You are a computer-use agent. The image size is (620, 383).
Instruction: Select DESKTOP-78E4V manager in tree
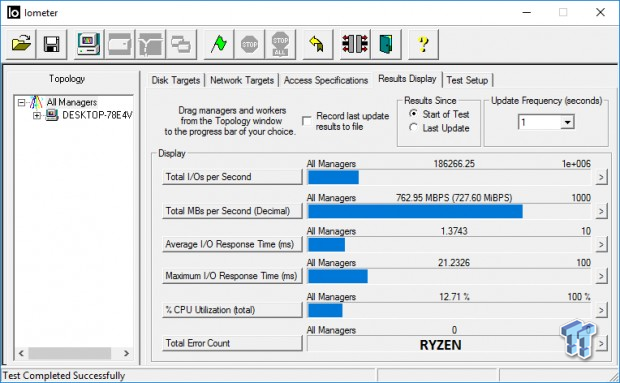coord(97,115)
